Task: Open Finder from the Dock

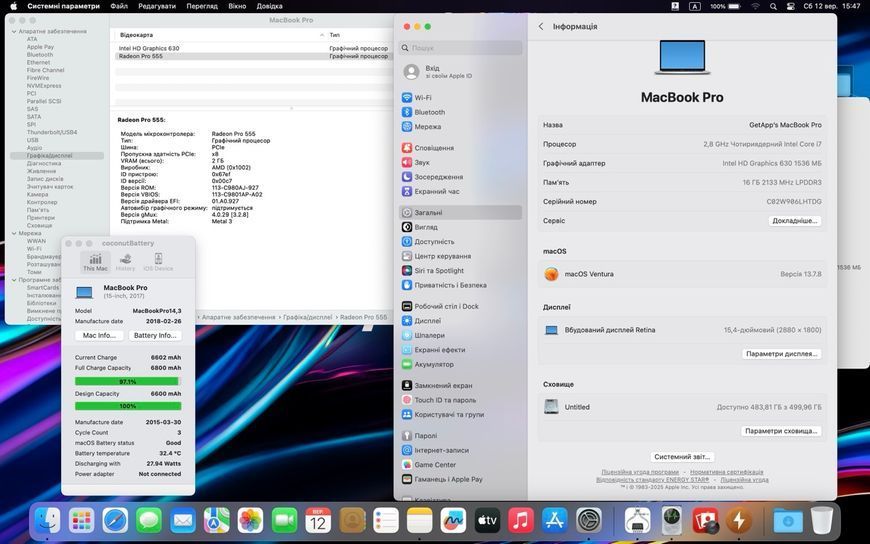Action: 47,521
